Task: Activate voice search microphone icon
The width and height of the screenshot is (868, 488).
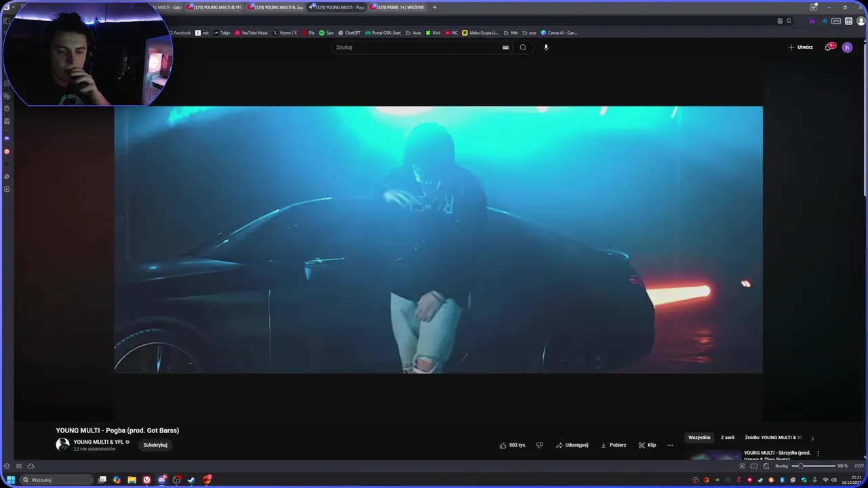Action: pyautogui.click(x=546, y=47)
